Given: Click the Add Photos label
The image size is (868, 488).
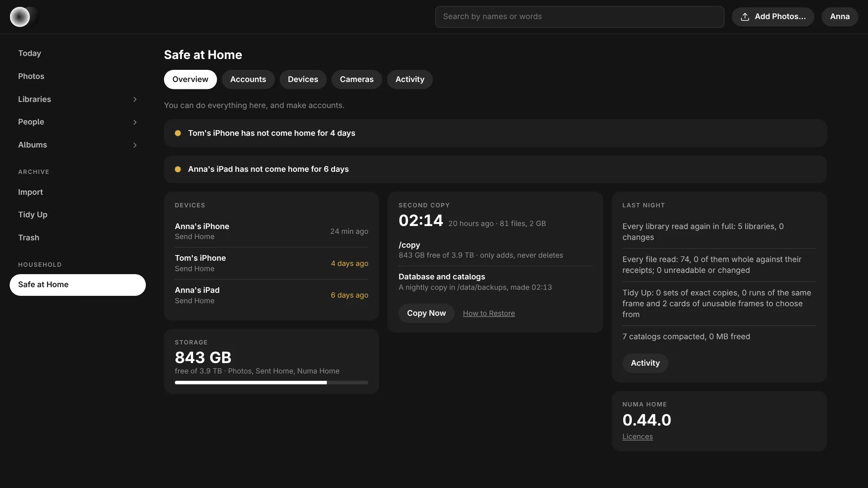Looking at the screenshot, I should click(780, 16).
